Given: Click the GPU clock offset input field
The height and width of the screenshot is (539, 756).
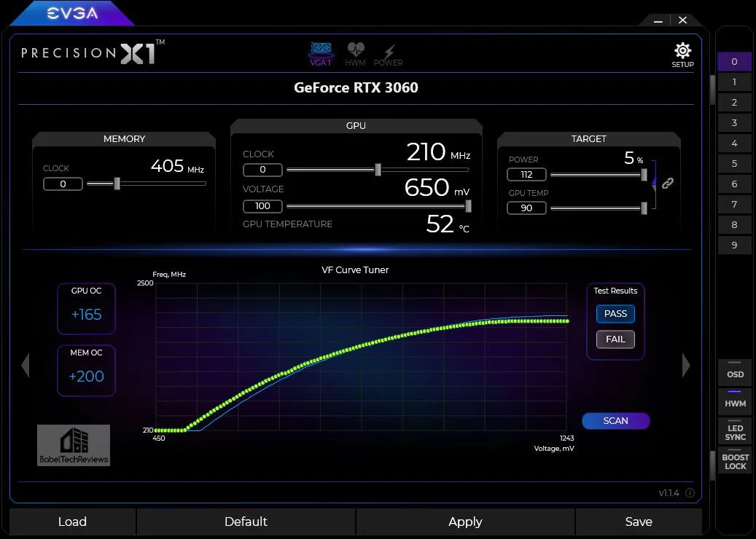Looking at the screenshot, I should 262,170.
